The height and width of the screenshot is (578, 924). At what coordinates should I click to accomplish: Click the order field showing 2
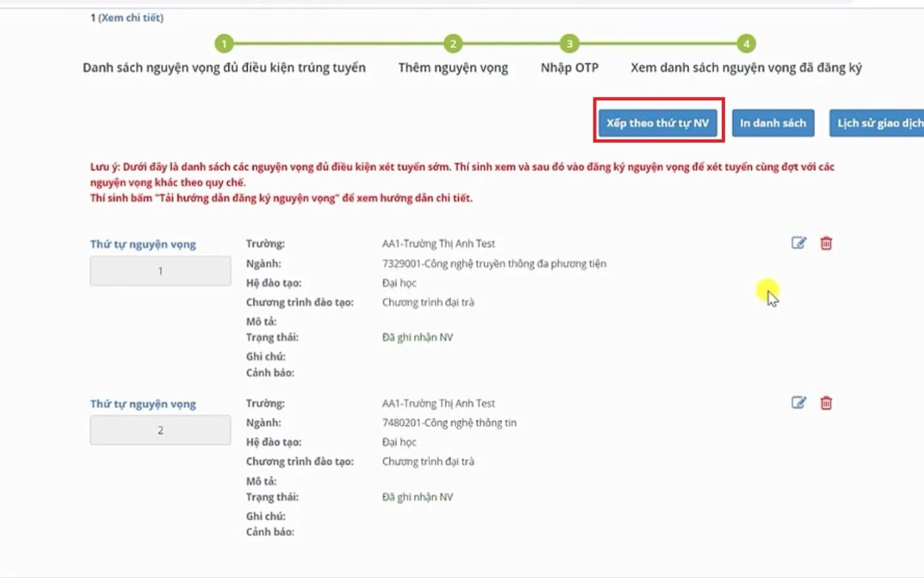click(x=160, y=430)
